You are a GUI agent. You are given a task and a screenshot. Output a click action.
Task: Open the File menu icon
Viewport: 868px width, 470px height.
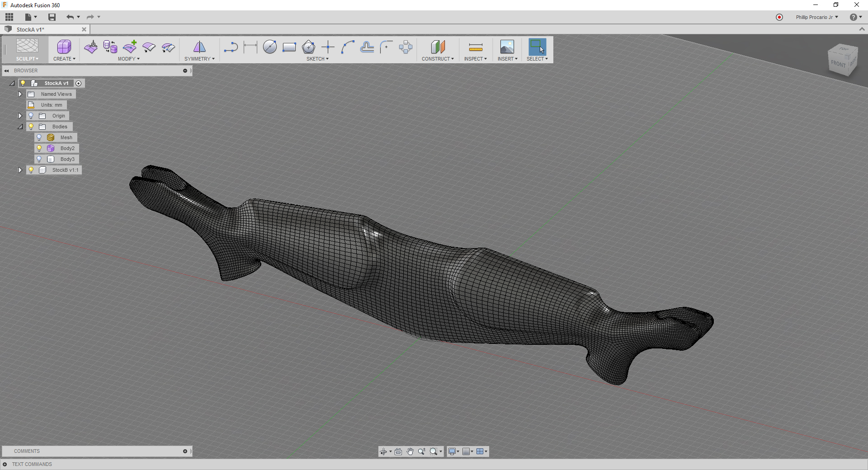tap(28, 17)
